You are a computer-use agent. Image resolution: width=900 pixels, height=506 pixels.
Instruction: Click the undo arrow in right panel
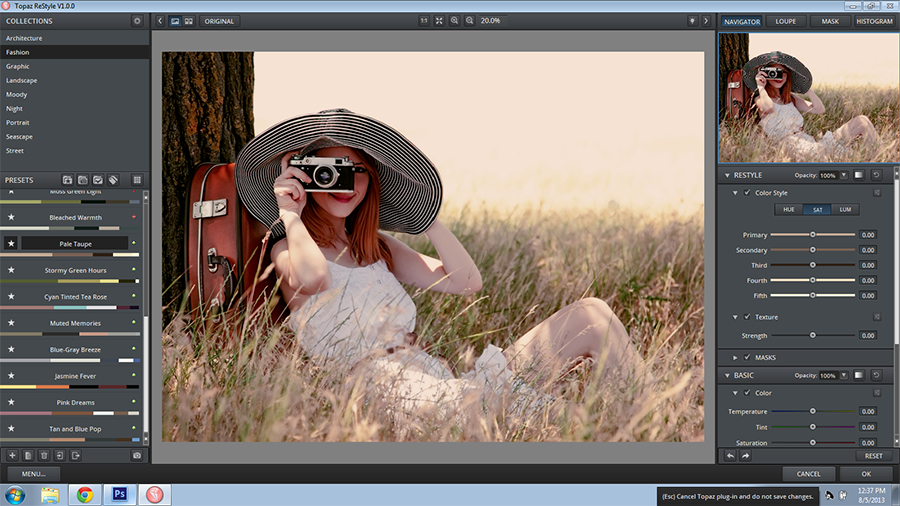pos(730,456)
